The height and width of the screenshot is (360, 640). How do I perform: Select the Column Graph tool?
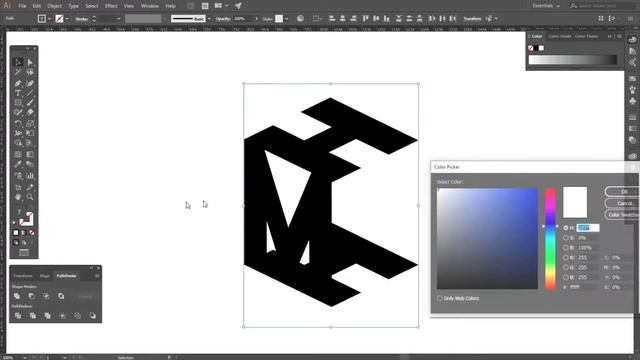point(30,176)
